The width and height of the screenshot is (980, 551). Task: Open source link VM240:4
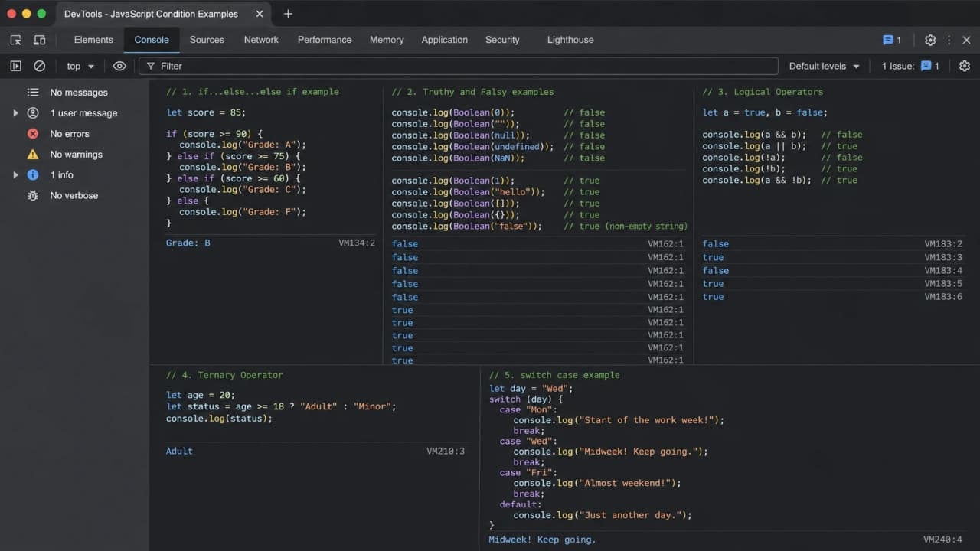[x=942, y=540]
